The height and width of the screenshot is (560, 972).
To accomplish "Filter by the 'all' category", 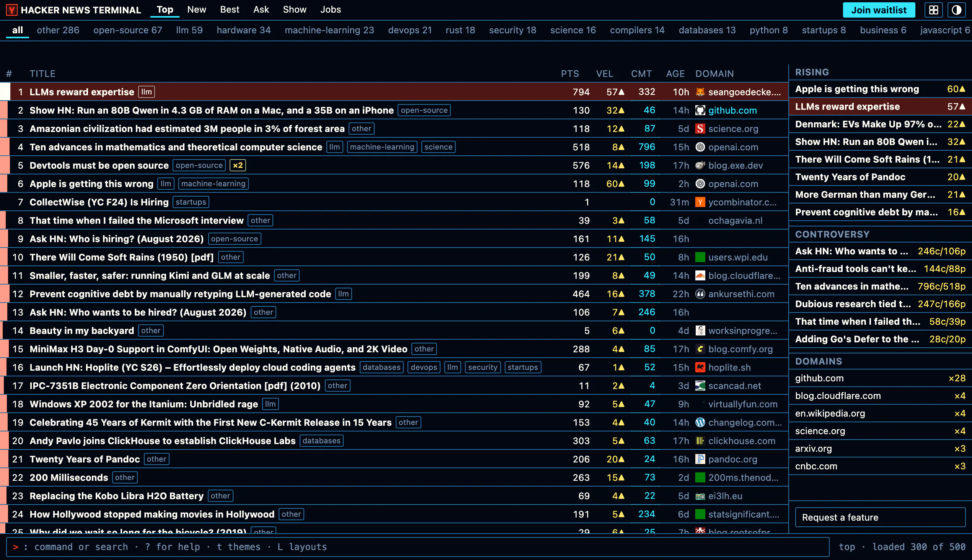I will 18,30.
